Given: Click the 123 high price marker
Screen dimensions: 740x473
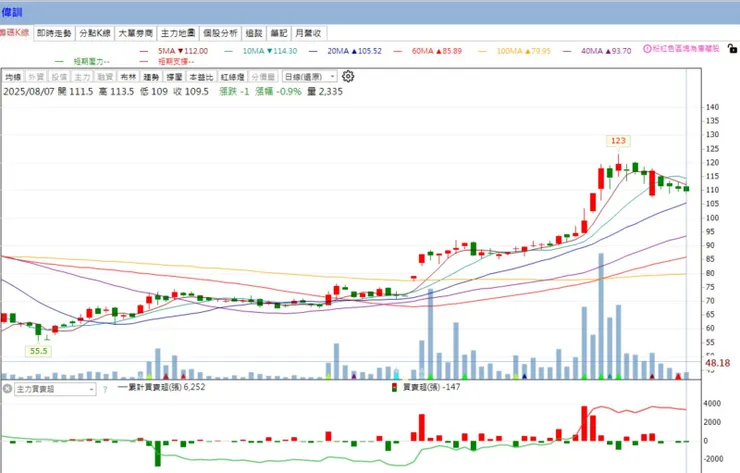Looking at the screenshot, I should point(618,141).
